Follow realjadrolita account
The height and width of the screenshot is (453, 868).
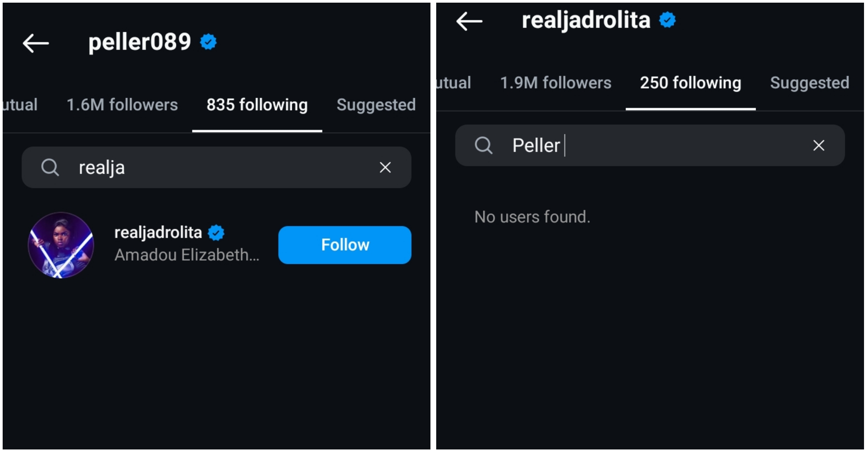(x=345, y=245)
